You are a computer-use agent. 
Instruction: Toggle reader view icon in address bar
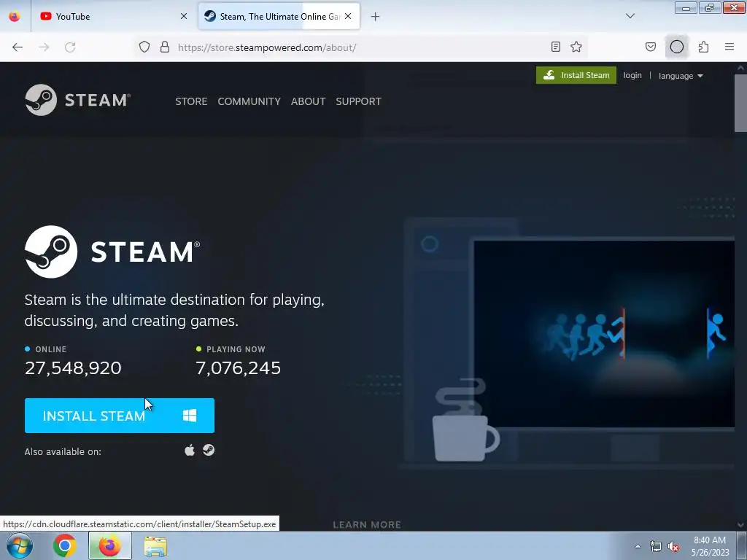[555, 47]
